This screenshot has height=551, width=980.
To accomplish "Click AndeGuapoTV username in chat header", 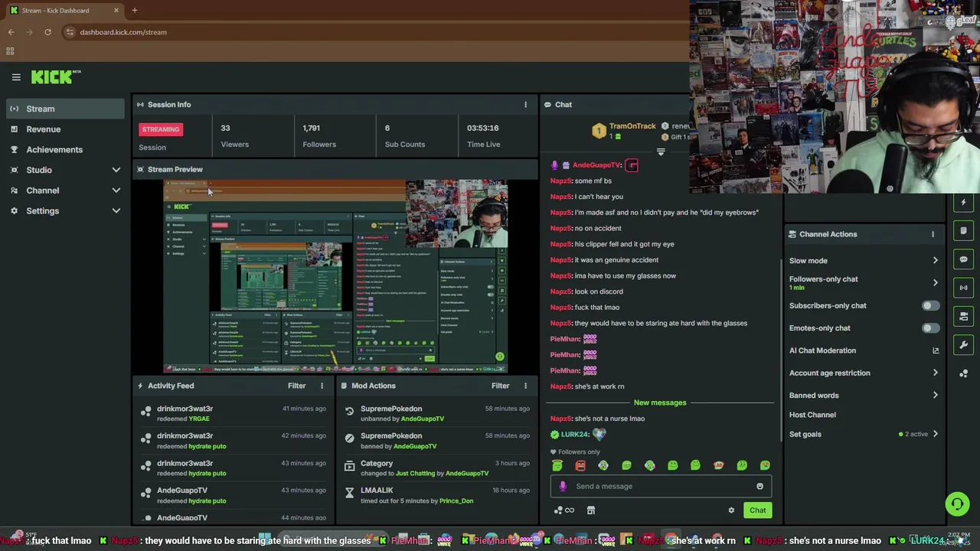I will coord(597,165).
